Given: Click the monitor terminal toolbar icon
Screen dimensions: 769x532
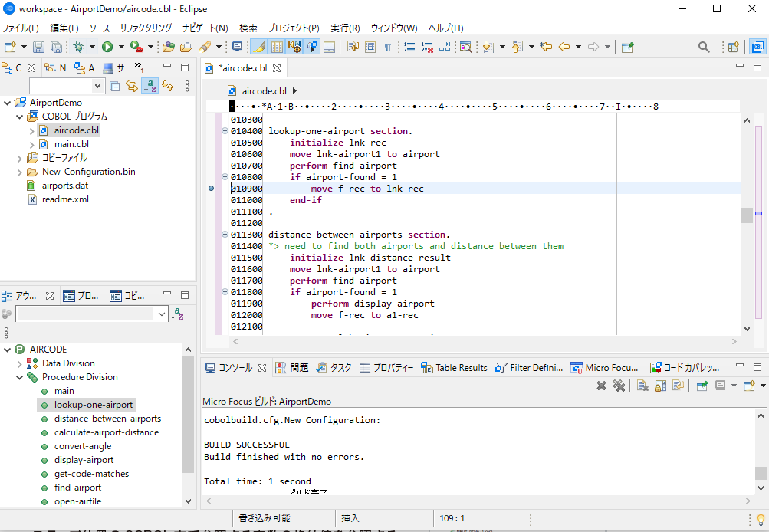Looking at the screenshot, I should (238, 47).
